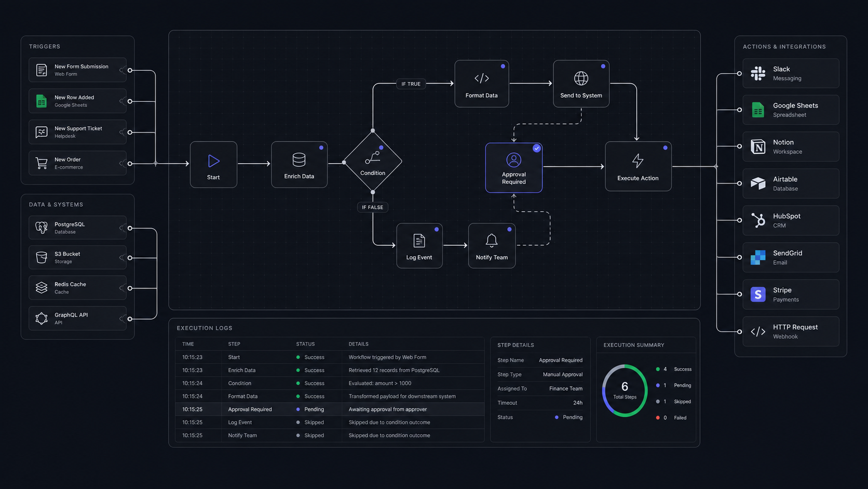Select the Approval Required node
Screen dimensions: 868x489
coord(514,168)
